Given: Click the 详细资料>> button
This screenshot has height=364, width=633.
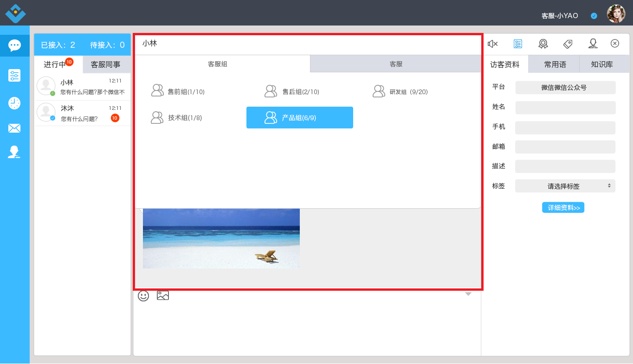Looking at the screenshot, I should [x=563, y=208].
